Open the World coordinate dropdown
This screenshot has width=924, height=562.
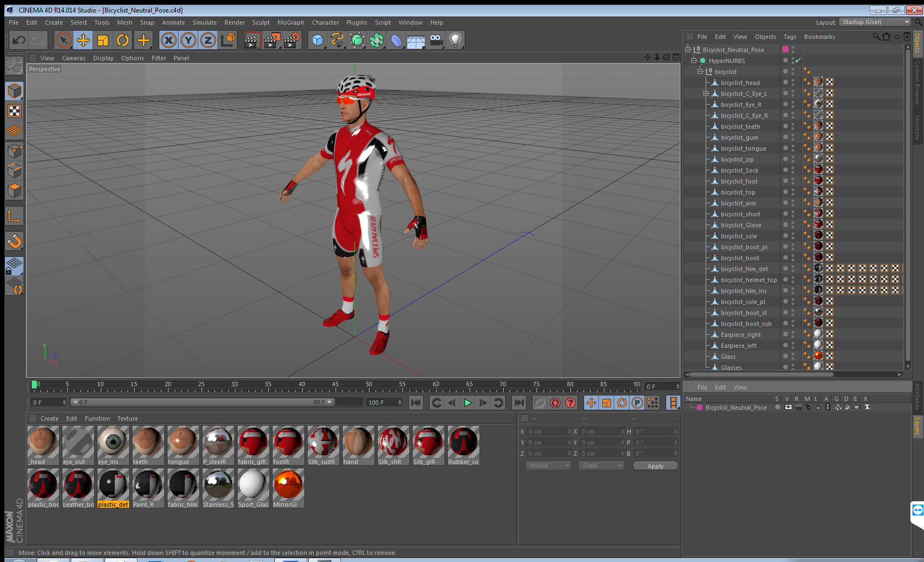pyautogui.click(x=548, y=466)
